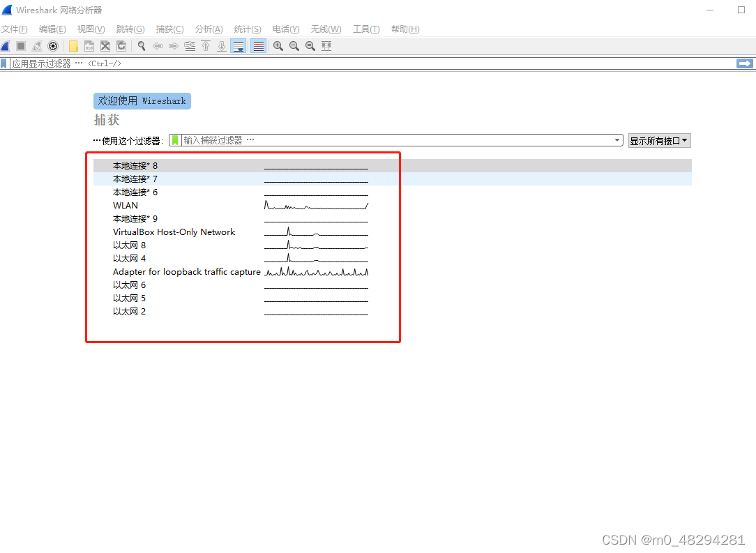
Task: Open the 分析(A) menu
Action: coord(209,29)
